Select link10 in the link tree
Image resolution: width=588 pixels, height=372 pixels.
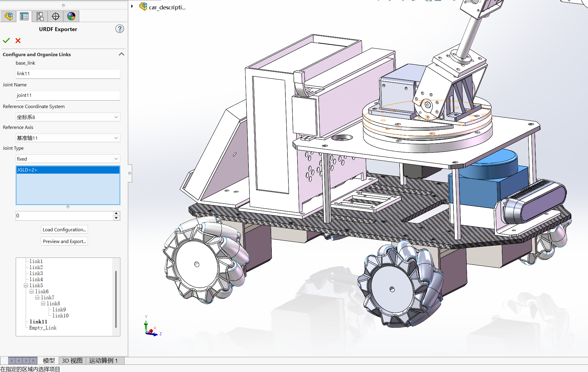point(60,316)
